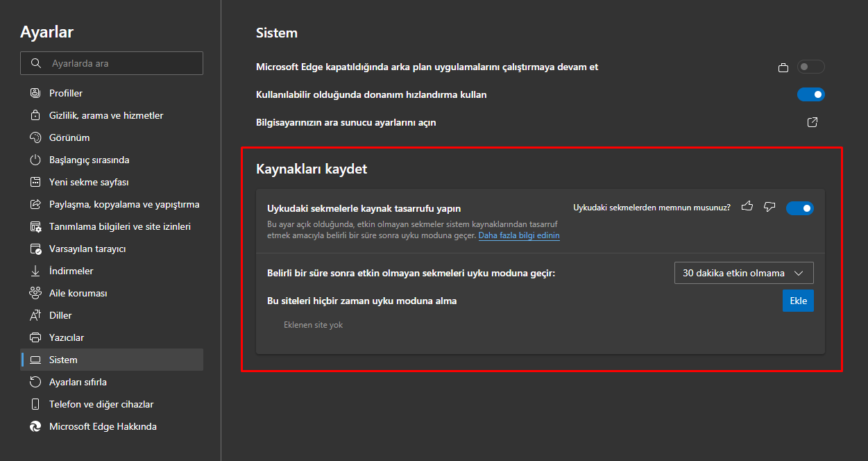Turn off uykudaki sekmelerle kaynak tasarrufu

point(799,207)
